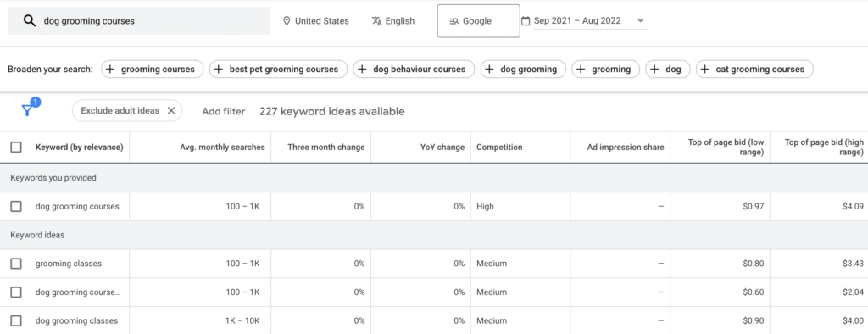The height and width of the screenshot is (334, 868).
Task: Click the Add filter link
Action: [x=223, y=111]
